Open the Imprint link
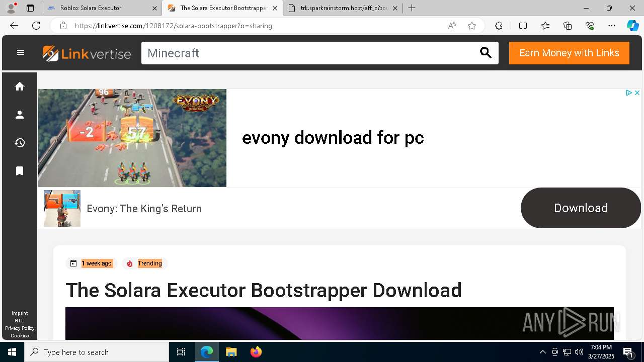This screenshot has width=644, height=362. [x=20, y=313]
